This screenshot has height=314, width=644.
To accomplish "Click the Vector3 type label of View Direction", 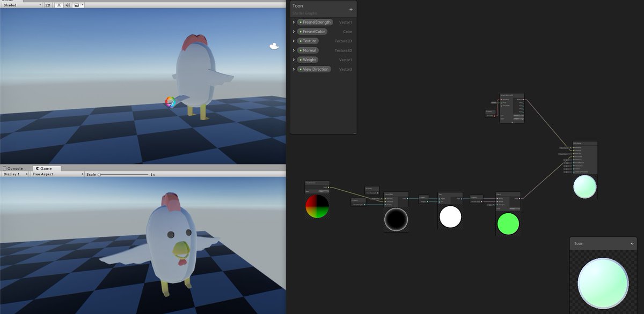I will 346,69.
